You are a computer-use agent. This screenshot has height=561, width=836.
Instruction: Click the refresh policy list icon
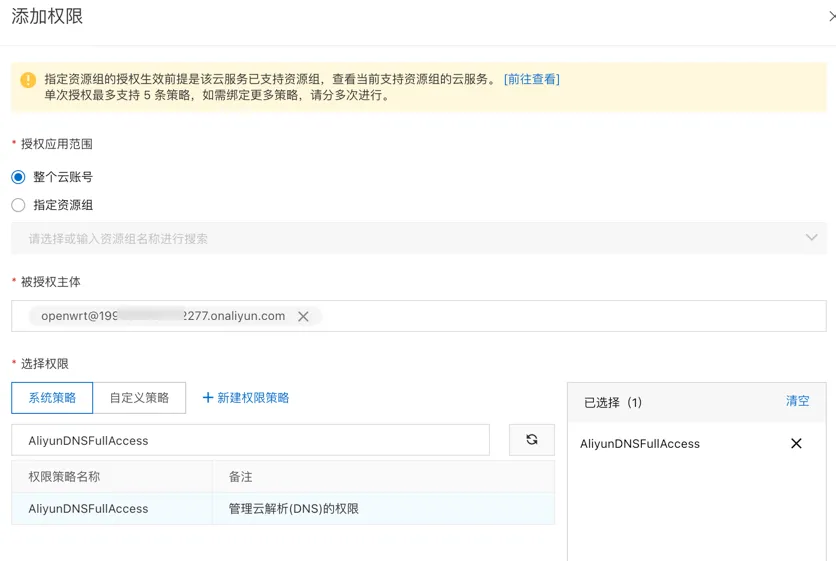click(532, 439)
